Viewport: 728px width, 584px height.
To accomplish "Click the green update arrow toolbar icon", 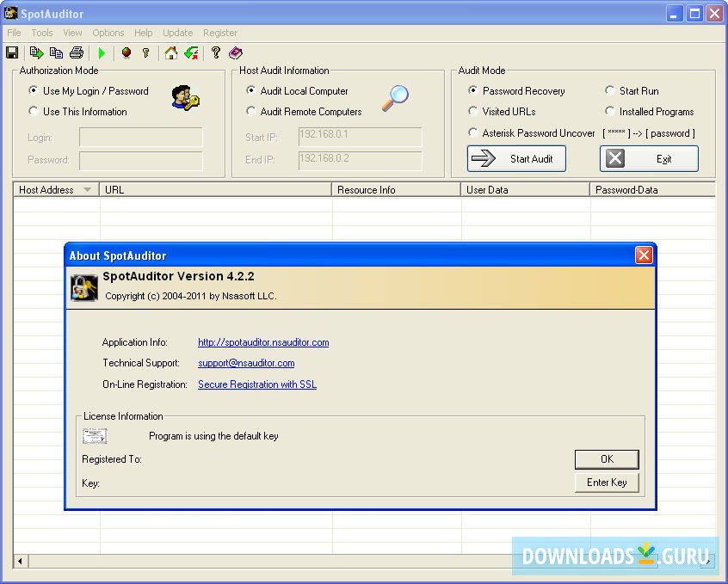I will point(191,52).
